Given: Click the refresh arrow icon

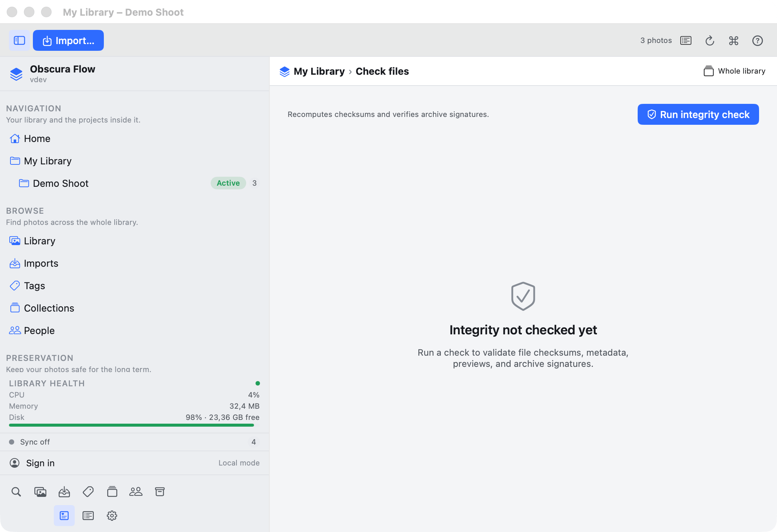Looking at the screenshot, I should (710, 40).
